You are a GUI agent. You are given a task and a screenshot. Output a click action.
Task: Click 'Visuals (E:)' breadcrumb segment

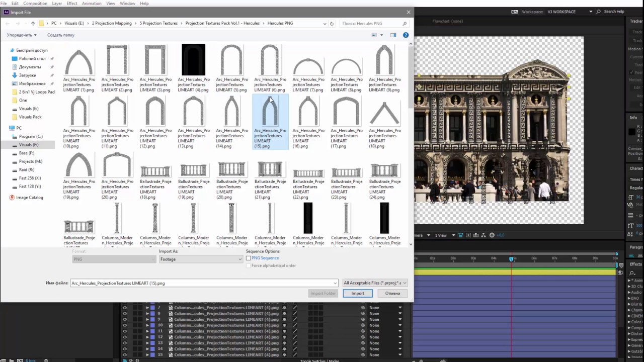74,24
